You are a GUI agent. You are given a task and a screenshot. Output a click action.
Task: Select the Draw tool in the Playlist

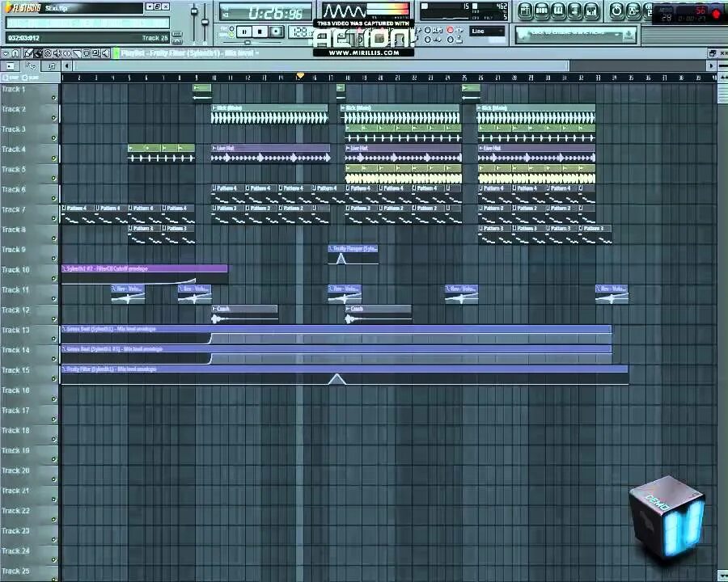[28, 53]
